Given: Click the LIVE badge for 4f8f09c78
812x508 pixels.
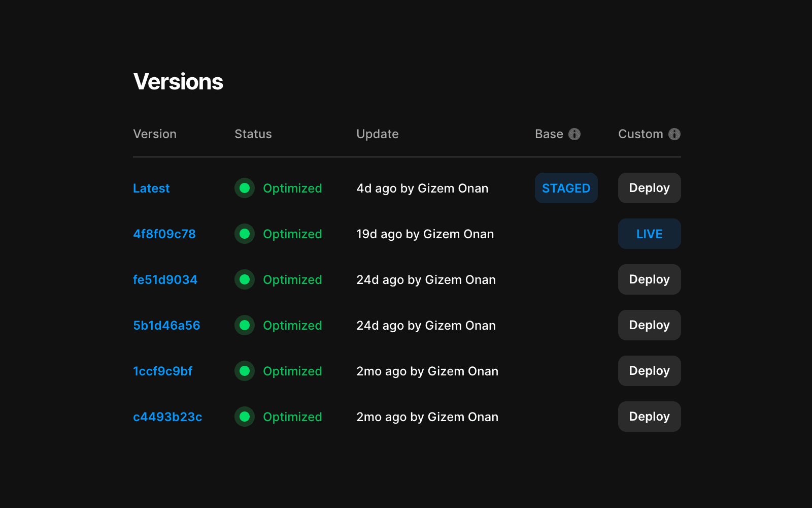Looking at the screenshot, I should [x=649, y=234].
